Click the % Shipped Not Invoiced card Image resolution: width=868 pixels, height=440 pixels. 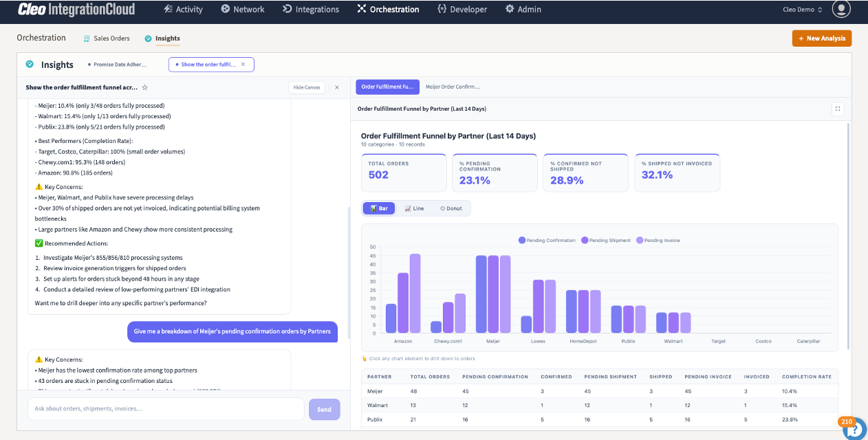coord(677,173)
